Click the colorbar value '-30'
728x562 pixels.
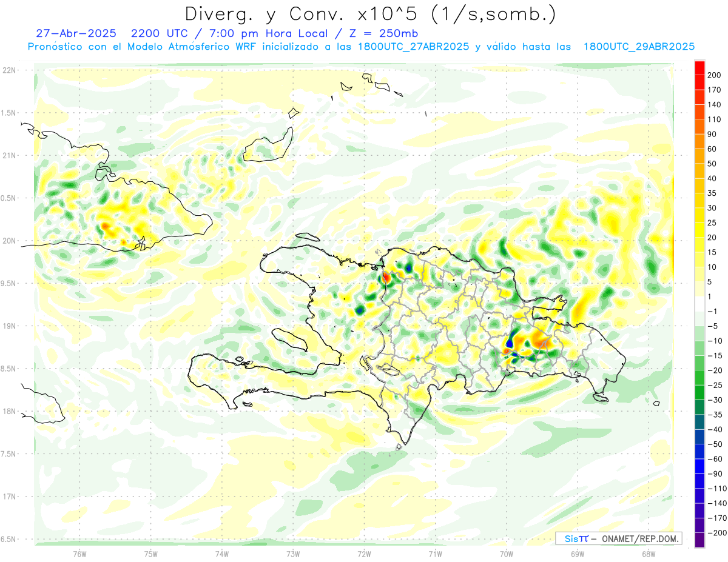(x=716, y=400)
